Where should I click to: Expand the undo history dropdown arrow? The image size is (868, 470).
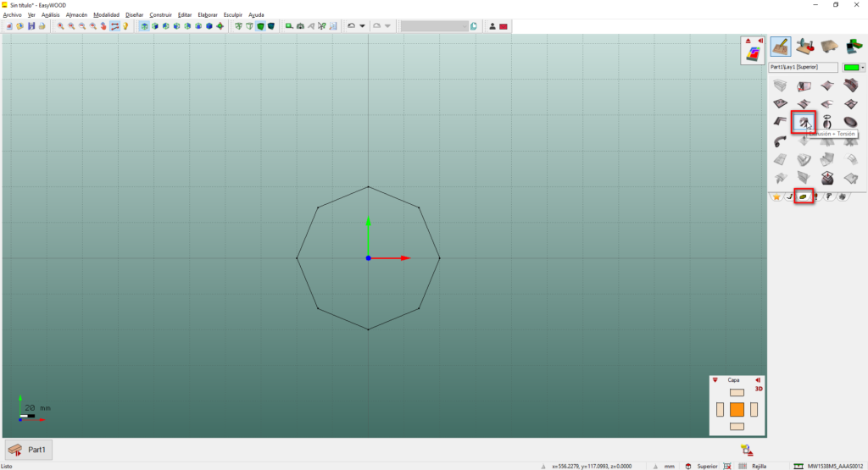click(x=363, y=26)
